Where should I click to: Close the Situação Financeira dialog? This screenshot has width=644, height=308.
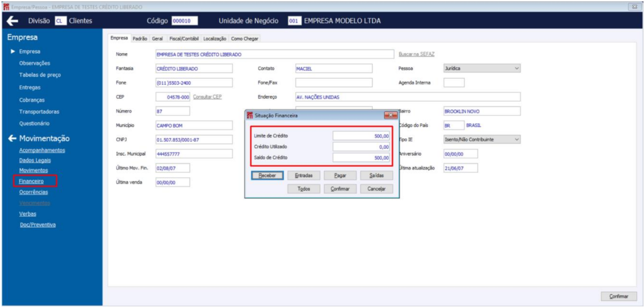pos(391,115)
